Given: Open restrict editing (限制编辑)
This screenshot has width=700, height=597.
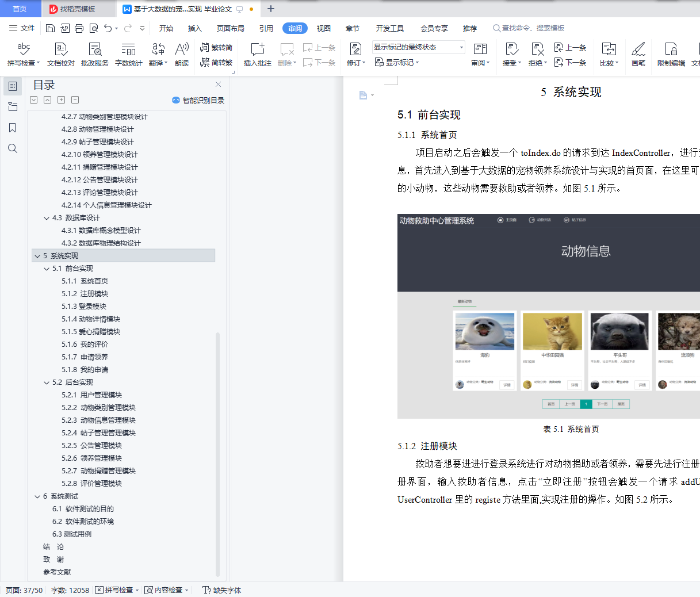Looking at the screenshot, I should [671, 55].
